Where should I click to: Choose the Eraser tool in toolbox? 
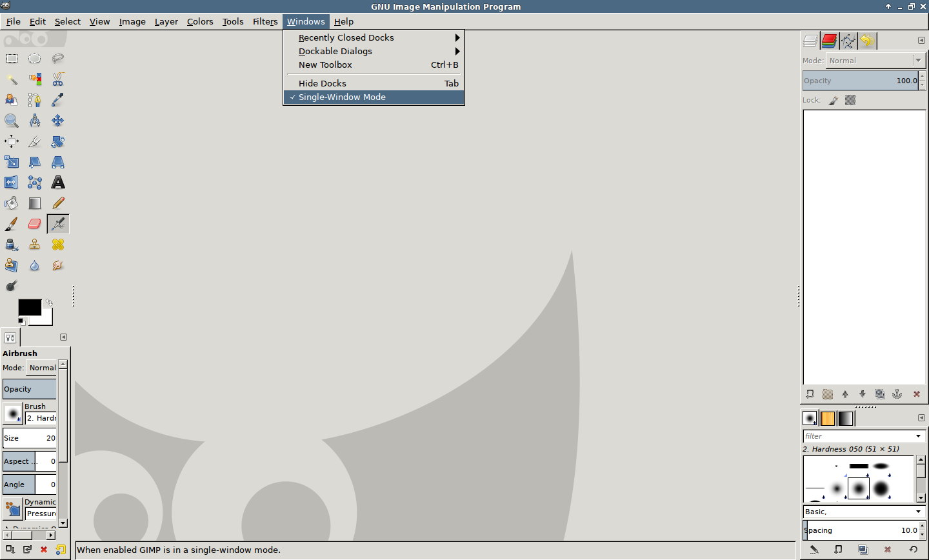35,224
